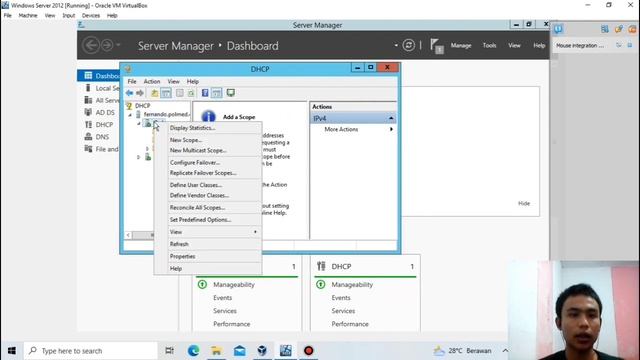Open VirtualBox Devices menu
Screen dimensions: 640x360
(91, 16)
